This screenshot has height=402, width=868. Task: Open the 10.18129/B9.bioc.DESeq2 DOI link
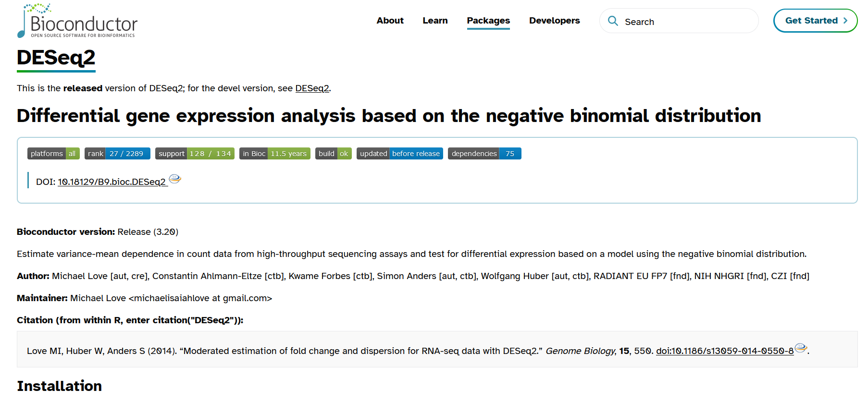[x=112, y=182]
